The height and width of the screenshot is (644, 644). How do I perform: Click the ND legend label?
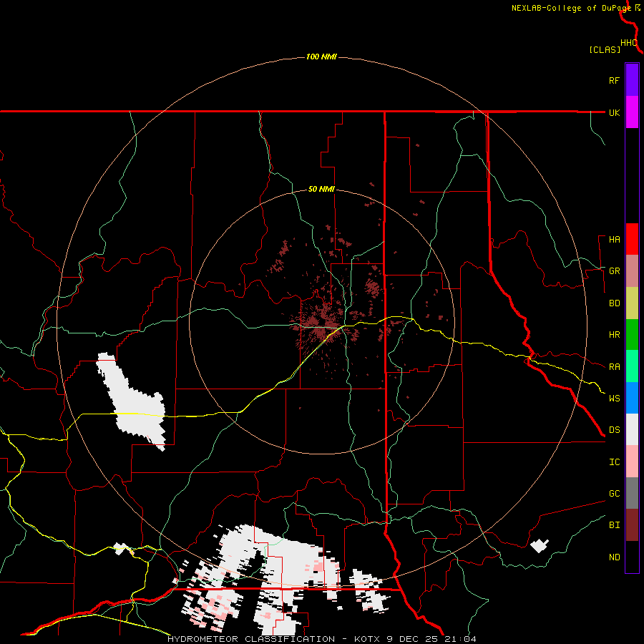pos(614,557)
